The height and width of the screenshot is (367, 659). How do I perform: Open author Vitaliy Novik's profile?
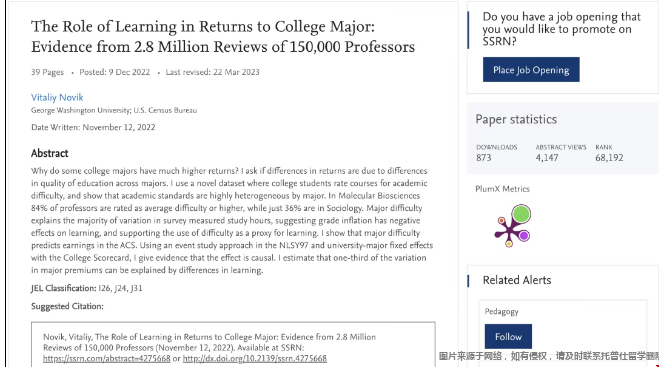coord(57,98)
